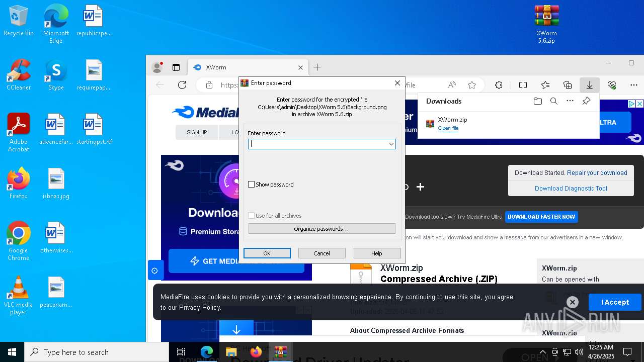
Task: Accept cookies with I Accept button
Action: click(615, 302)
